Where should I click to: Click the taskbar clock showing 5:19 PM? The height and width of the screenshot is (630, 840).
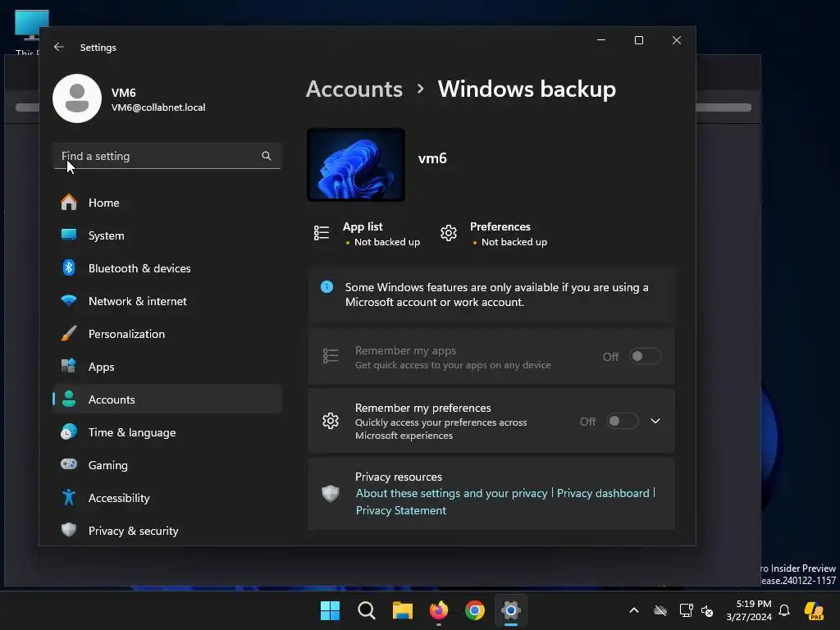(749, 610)
